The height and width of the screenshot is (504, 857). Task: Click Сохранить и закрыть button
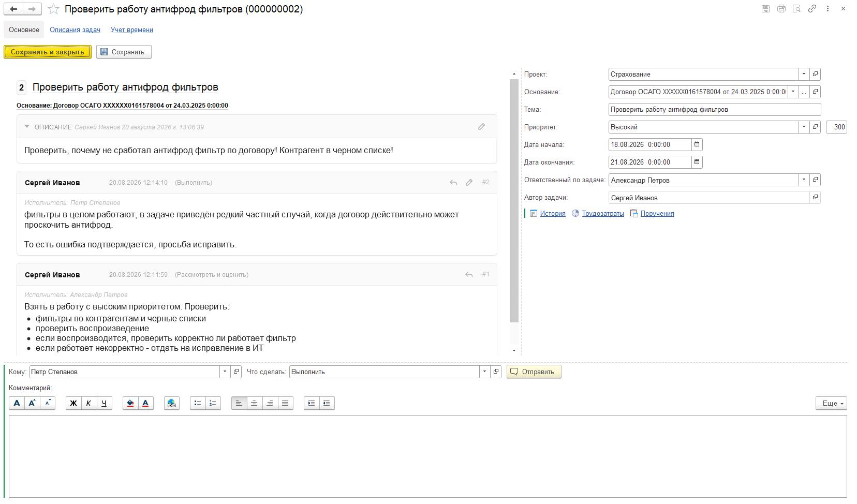[x=48, y=52]
